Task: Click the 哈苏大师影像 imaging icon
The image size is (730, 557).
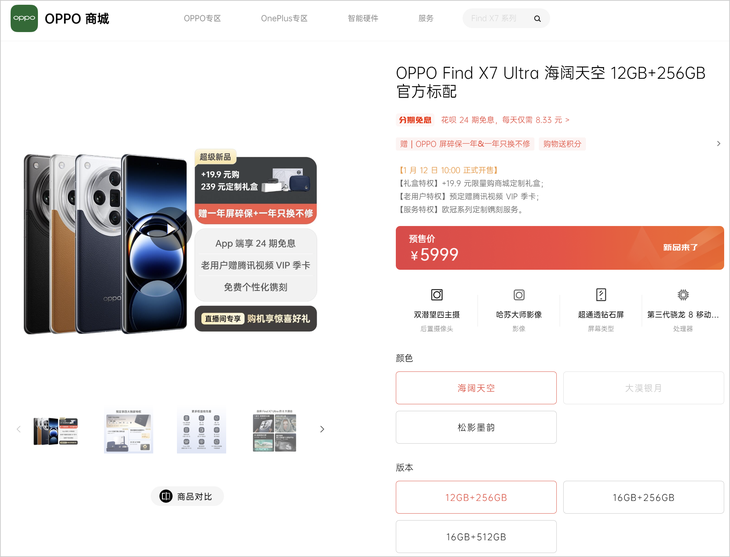Action: (519, 295)
